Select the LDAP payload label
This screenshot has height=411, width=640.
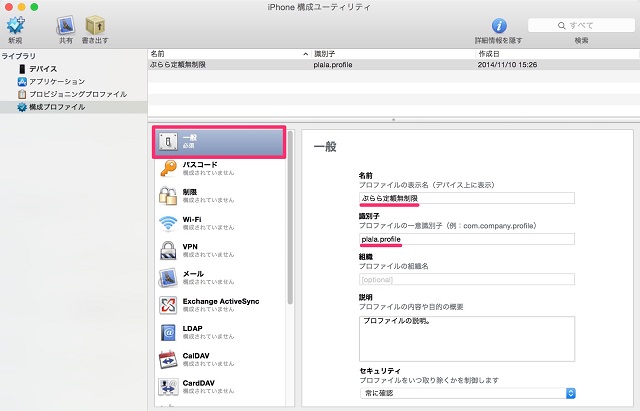point(193,329)
